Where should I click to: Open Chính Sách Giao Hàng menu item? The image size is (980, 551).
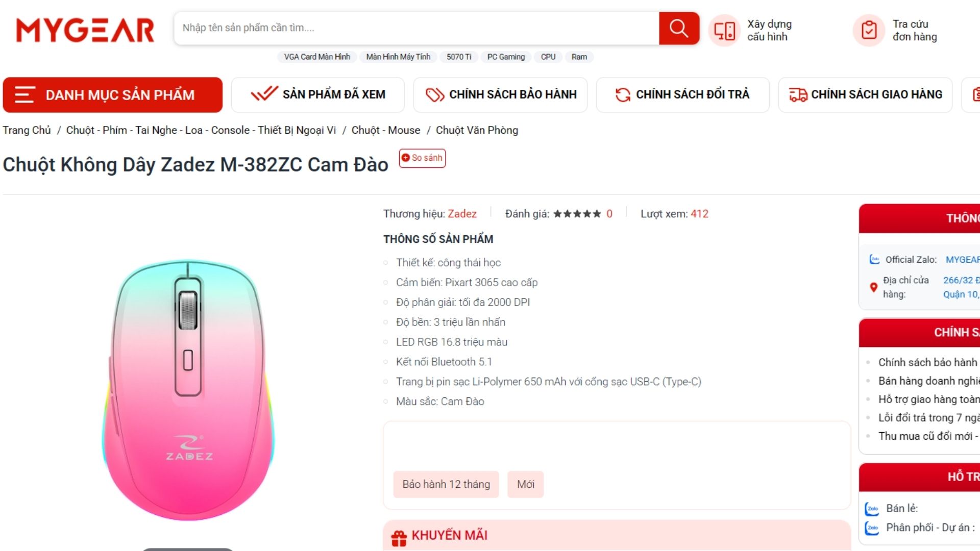coord(865,95)
